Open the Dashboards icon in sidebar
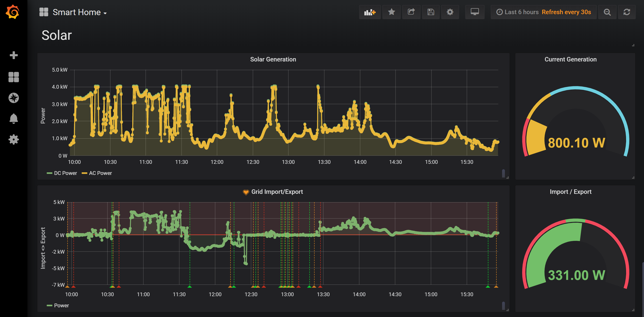This screenshot has width=644, height=317. (13, 77)
